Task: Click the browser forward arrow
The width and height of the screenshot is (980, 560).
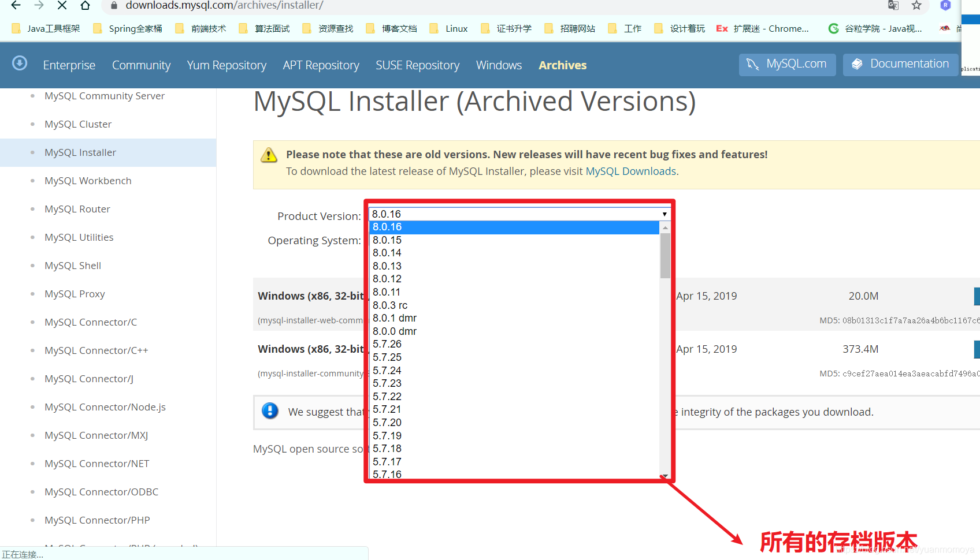Action: point(39,5)
